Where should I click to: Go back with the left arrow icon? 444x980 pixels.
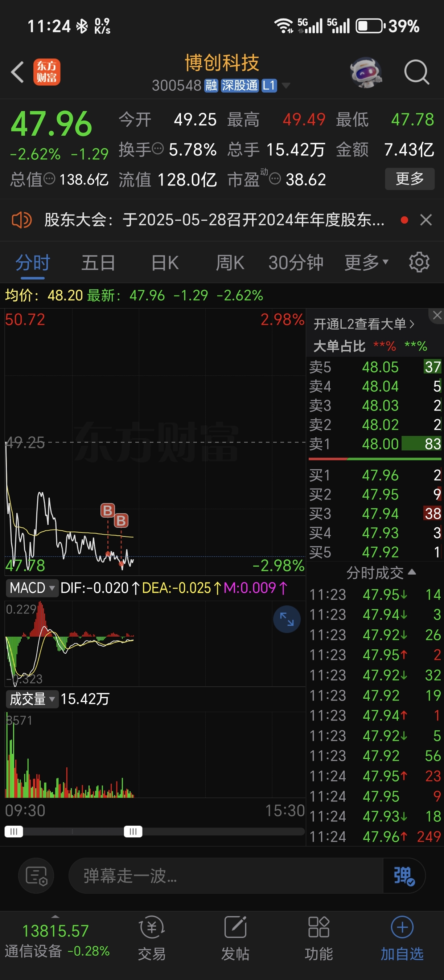pos(17,72)
